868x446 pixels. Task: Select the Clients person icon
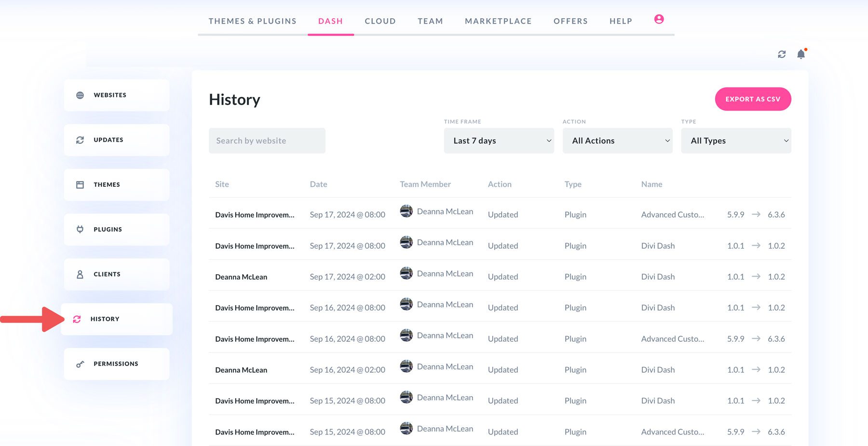click(x=80, y=274)
